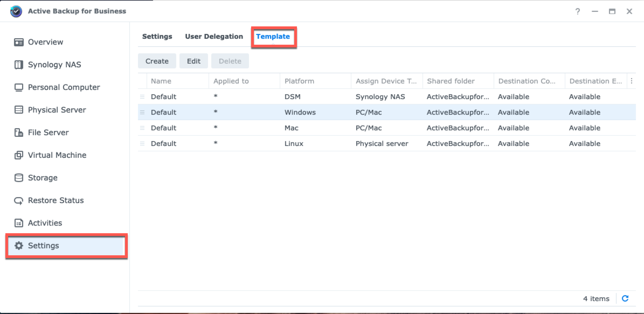The image size is (644, 314).
Task: Open column options three-dot menu
Action: pyautogui.click(x=632, y=81)
